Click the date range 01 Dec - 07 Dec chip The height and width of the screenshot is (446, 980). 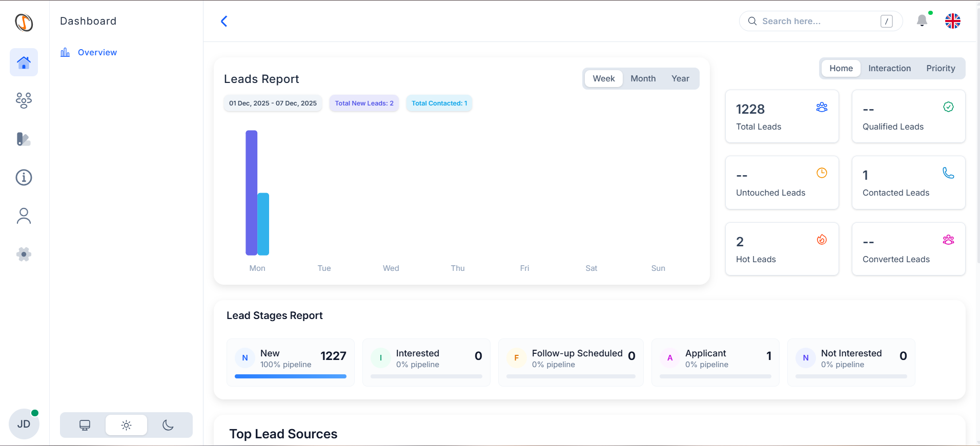click(x=273, y=103)
